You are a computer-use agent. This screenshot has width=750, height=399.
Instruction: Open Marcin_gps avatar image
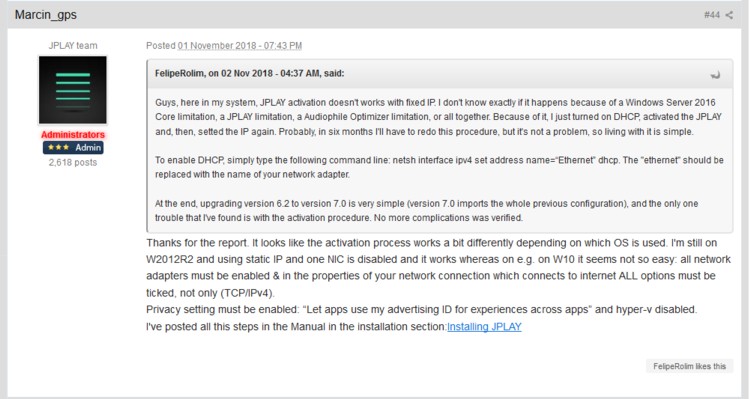(73, 90)
